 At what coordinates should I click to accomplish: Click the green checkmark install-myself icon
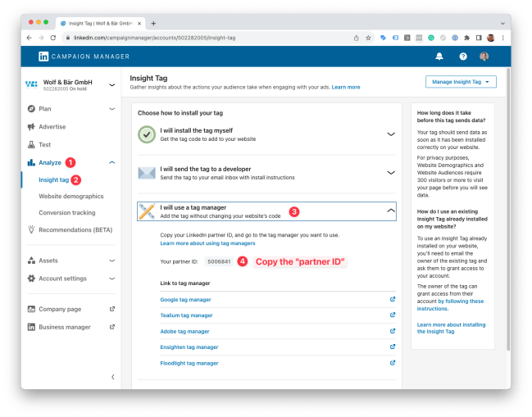(147, 134)
